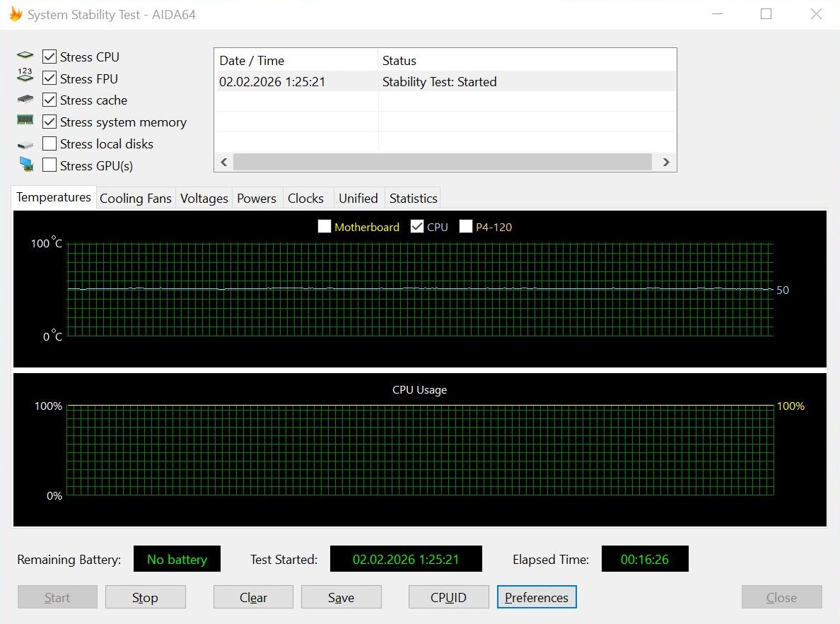The width and height of the screenshot is (840, 624).
Task: Select the log row 02.02.2026 1:25:21
Action: pos(445,81)
